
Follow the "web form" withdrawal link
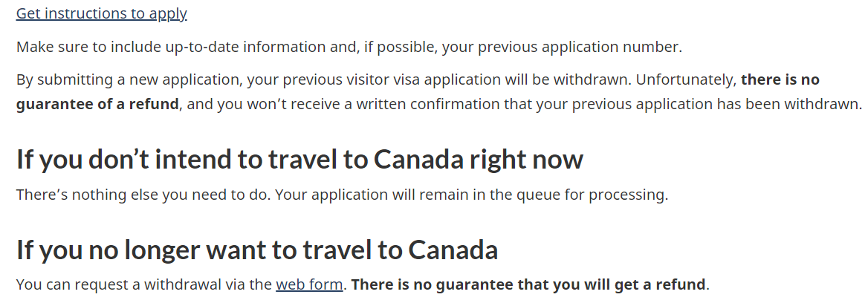[x=309, y=284]
